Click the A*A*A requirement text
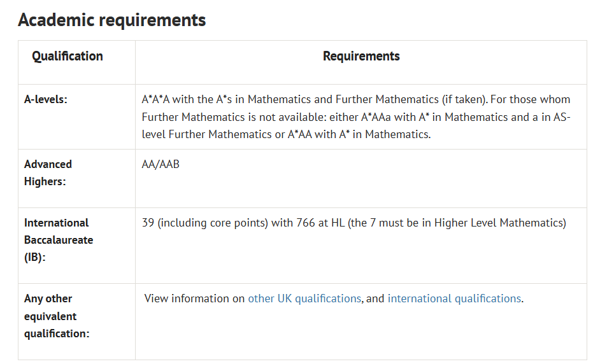Image resolution: width=600 pixels, height=364 pixels. (x=155, y=99)
